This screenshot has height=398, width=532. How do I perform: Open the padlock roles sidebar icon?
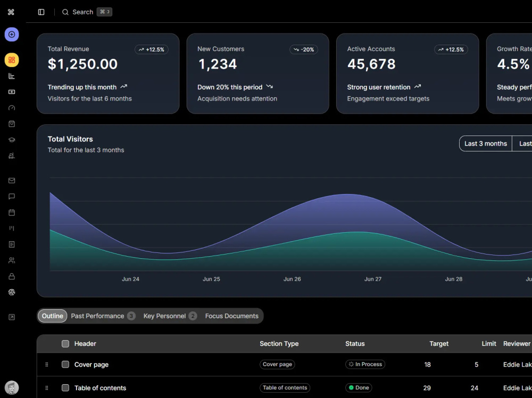(12, 276)
